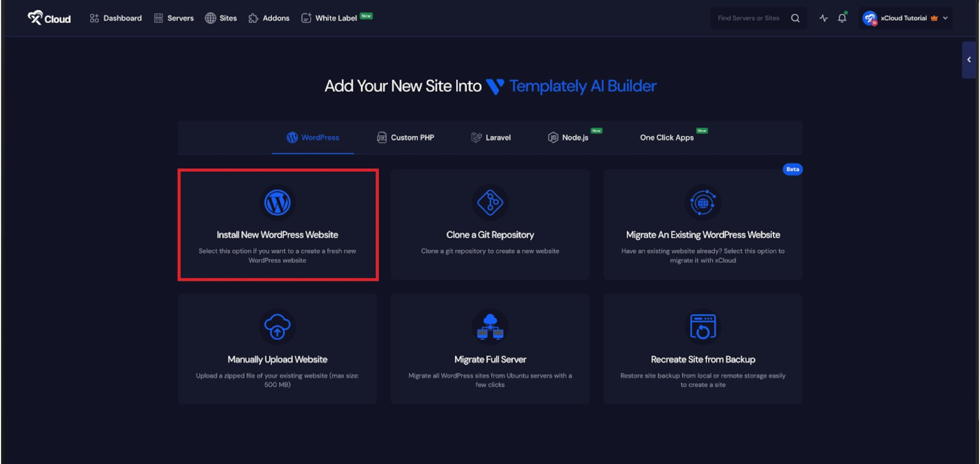
Task: Click the xCloud logo in header
Action: point(49,18)
